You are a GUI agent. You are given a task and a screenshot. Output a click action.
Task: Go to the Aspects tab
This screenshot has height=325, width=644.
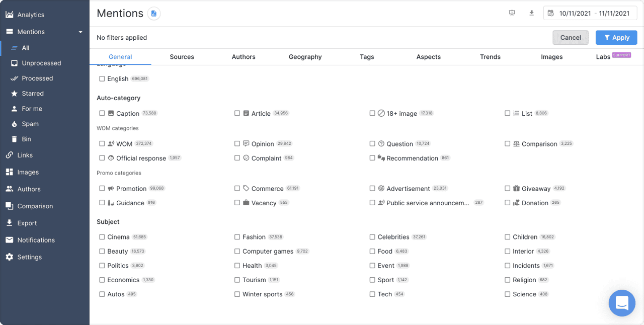[429, 57]
